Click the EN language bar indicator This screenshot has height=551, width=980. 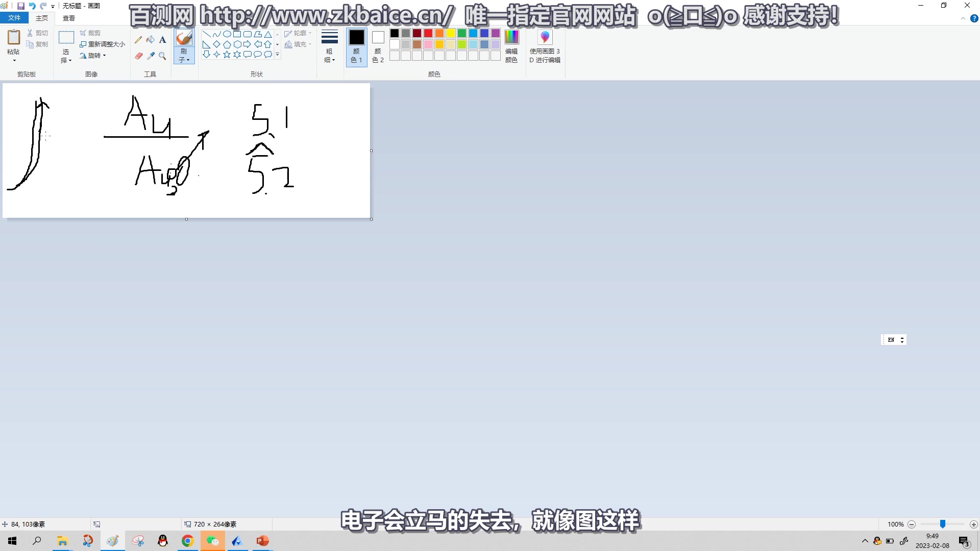891,340
